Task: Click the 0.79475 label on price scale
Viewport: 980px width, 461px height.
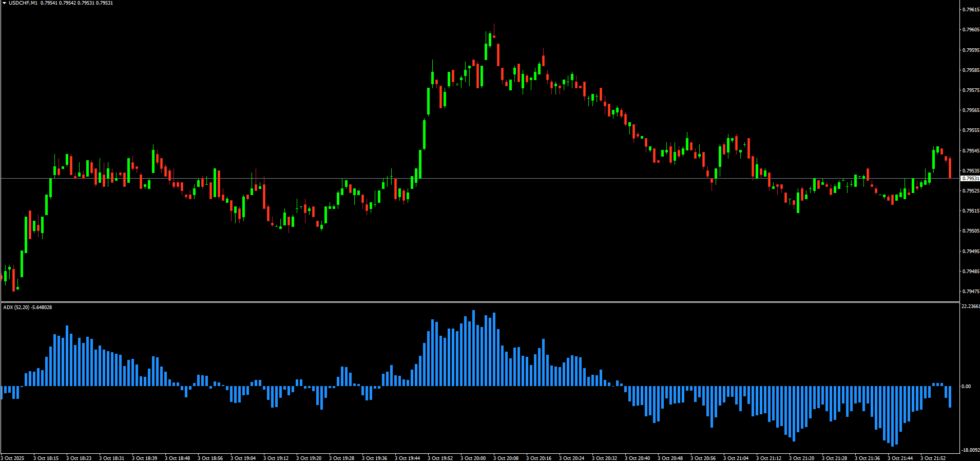Action: pos(970,292)
